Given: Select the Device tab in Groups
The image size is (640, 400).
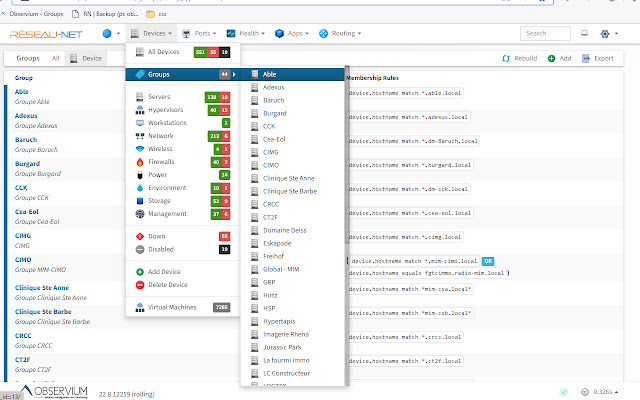Looking at the screenshot, I should click(x=86, y=58).
